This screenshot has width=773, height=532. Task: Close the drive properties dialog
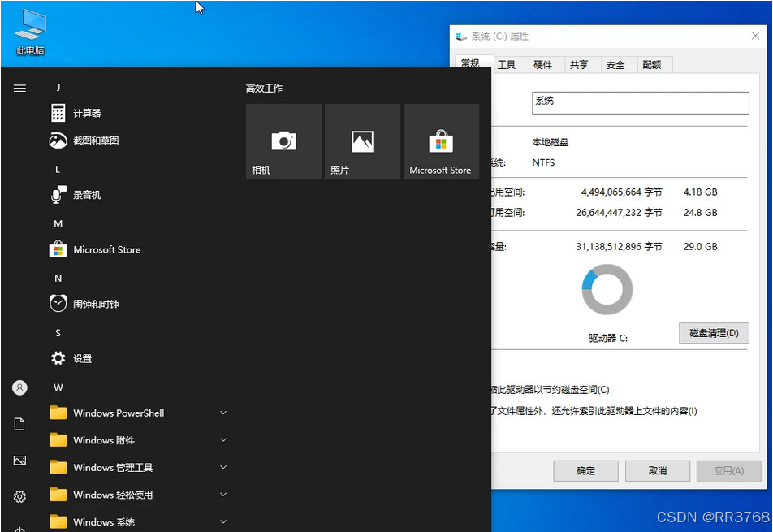pyautogui.click(x=755, y=36)
